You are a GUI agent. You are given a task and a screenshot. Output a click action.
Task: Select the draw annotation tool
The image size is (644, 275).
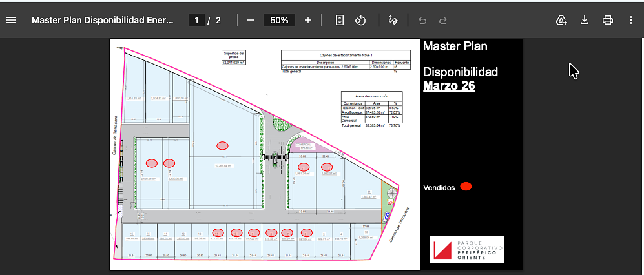(x=391, y=20)
